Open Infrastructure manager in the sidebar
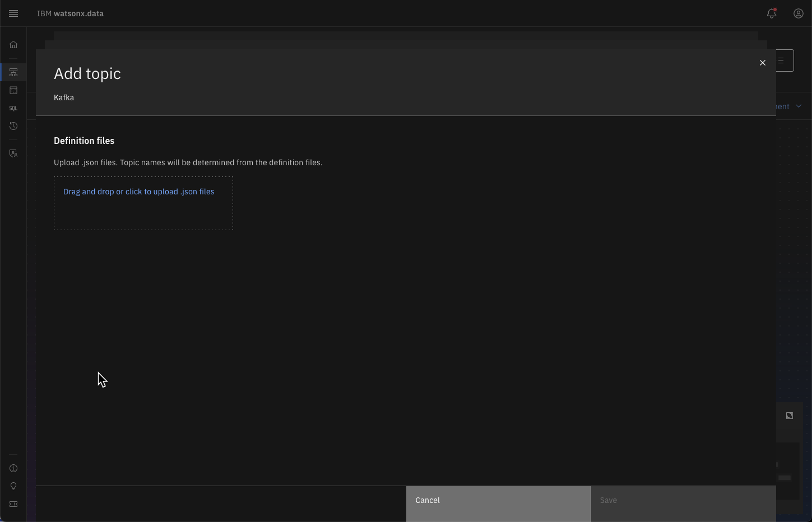The height and width of the screenshot is (522, 812). 13,72
